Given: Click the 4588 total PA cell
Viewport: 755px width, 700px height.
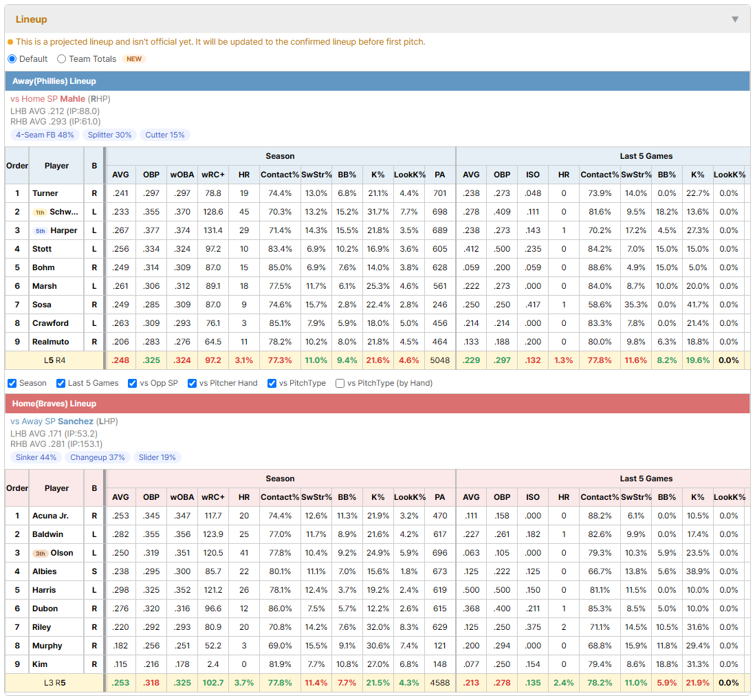Looking at the screenshot, I should 440,683.
